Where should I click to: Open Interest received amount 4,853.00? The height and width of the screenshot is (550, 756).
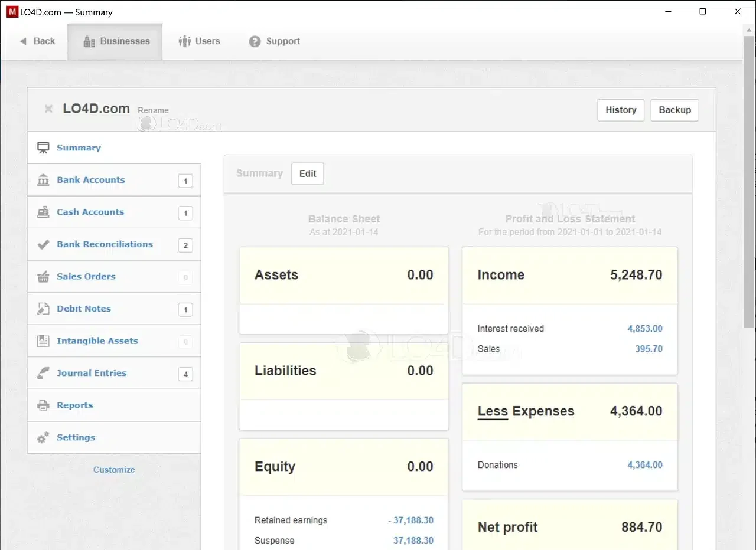point(644,329)
